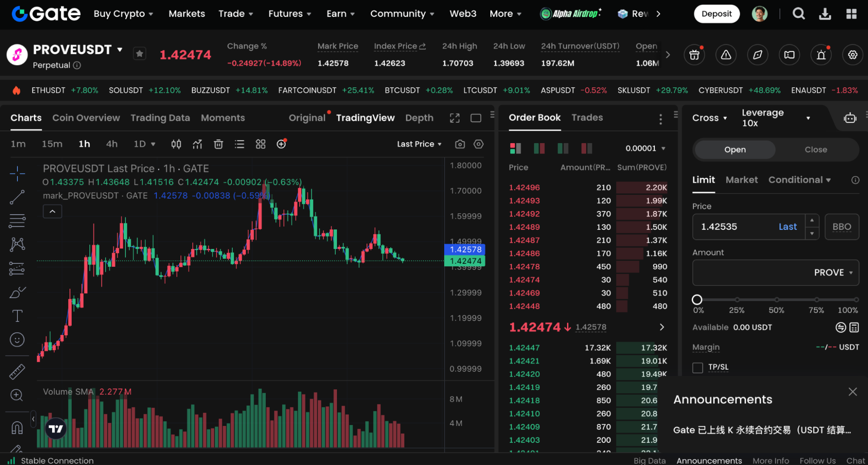Expand the 1D timeframe dropdown
This screenshot has height=465, width=868.
[145, 144]
